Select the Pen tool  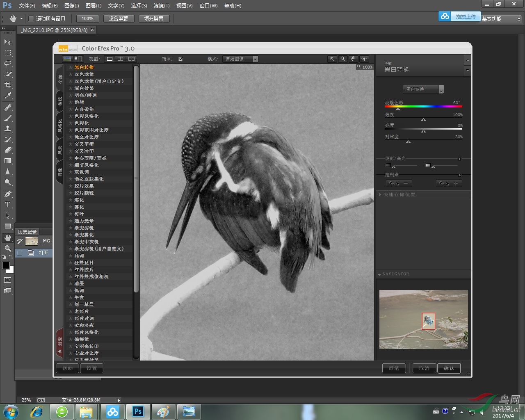pos(8,194)
